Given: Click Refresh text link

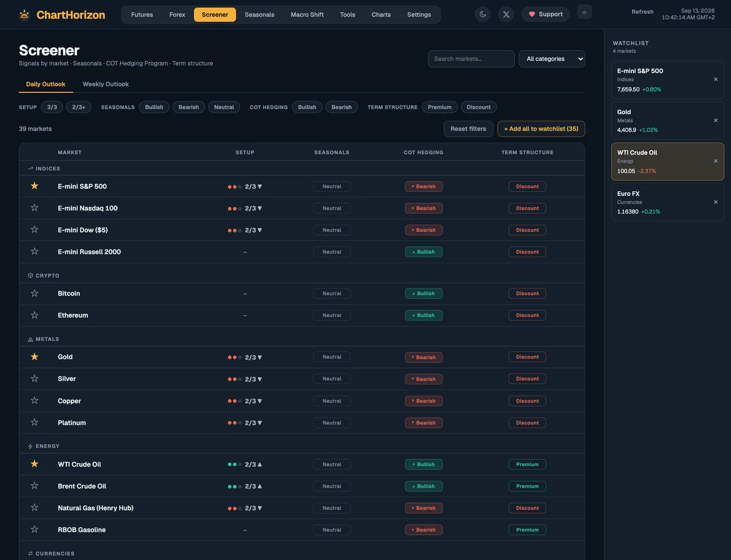Looking at the screenshot, I should coord(642,12).
